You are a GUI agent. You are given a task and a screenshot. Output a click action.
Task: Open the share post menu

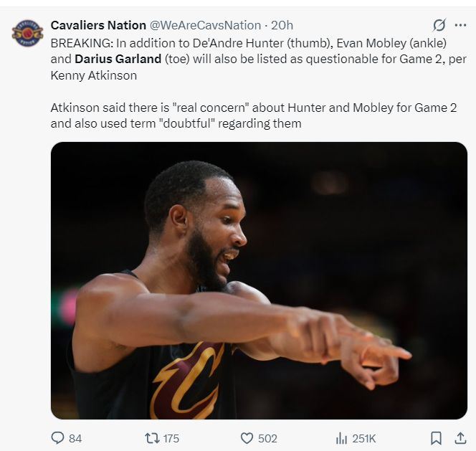(460, 438)
